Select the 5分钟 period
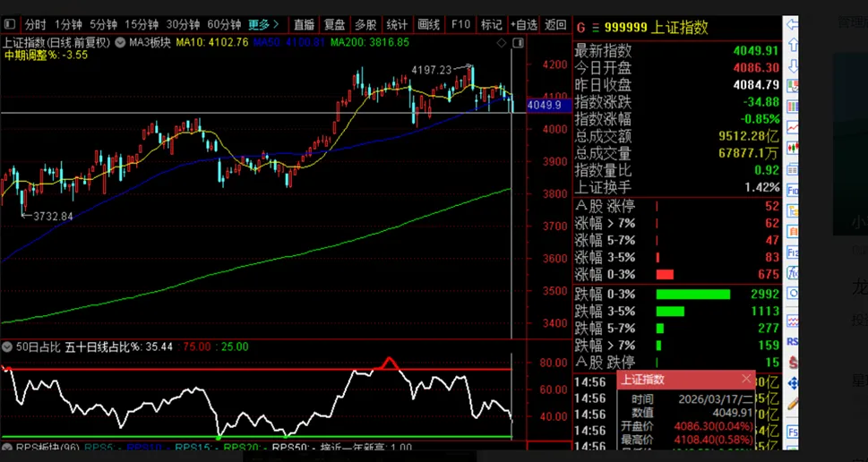Viewport: 868px width, 462px height. [x=104, y=24]
